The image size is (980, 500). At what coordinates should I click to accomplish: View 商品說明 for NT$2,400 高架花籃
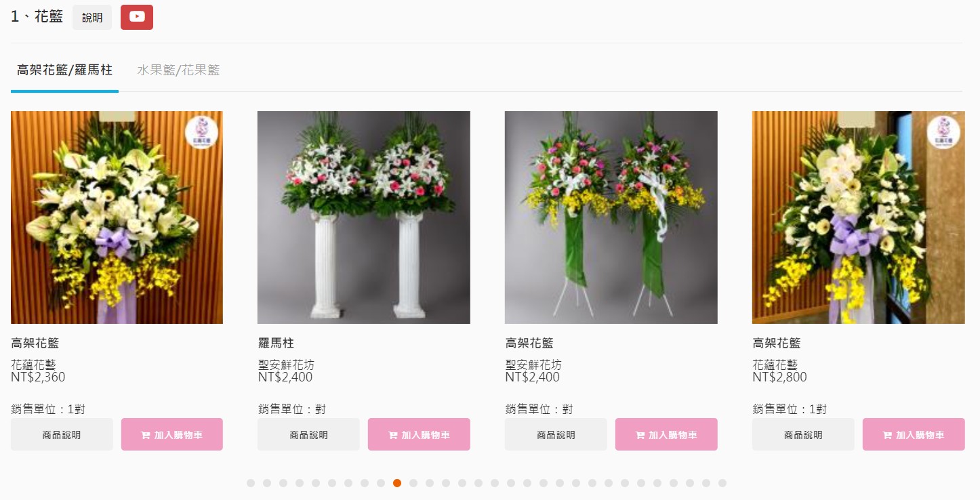pos(556,434)
